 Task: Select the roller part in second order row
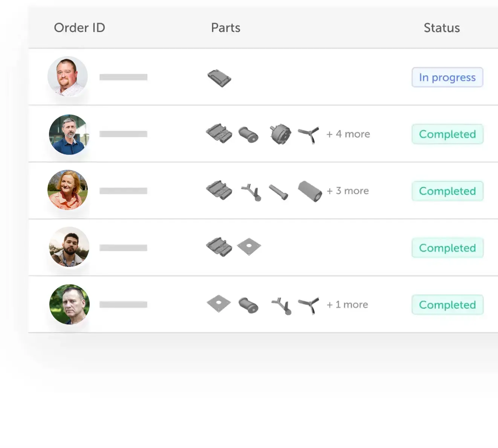[249, 134]
